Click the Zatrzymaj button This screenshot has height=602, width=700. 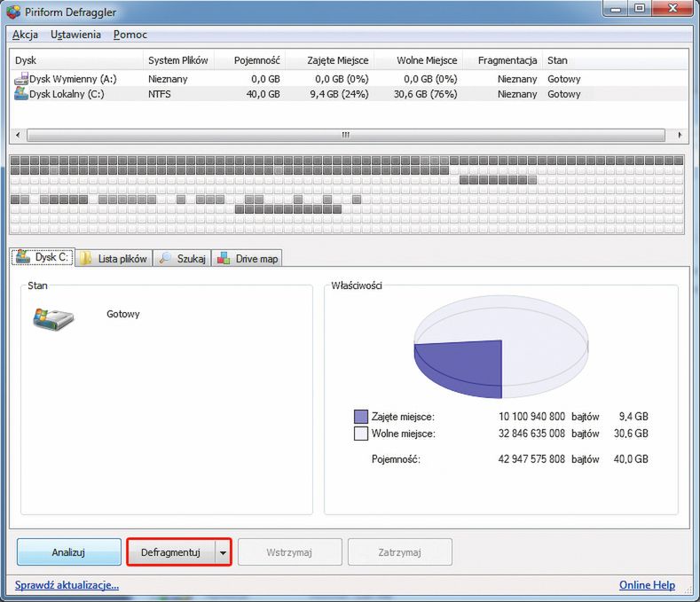[x=399, y=552]
